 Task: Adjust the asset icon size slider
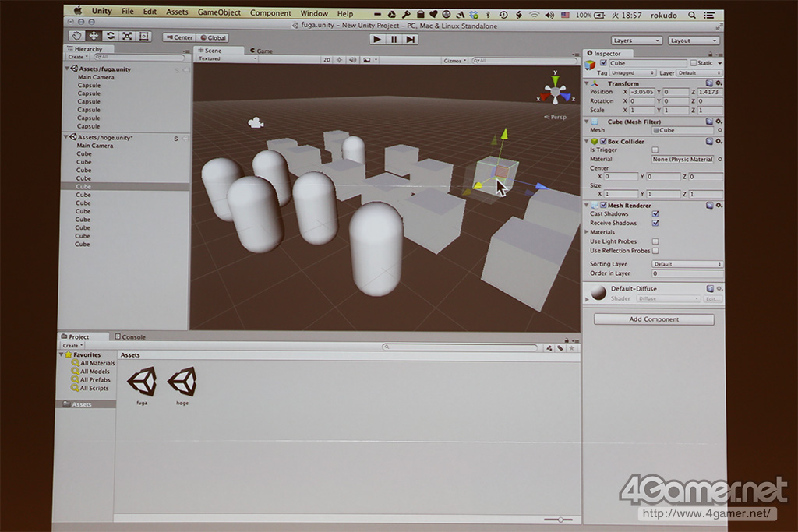coord(557,519)
